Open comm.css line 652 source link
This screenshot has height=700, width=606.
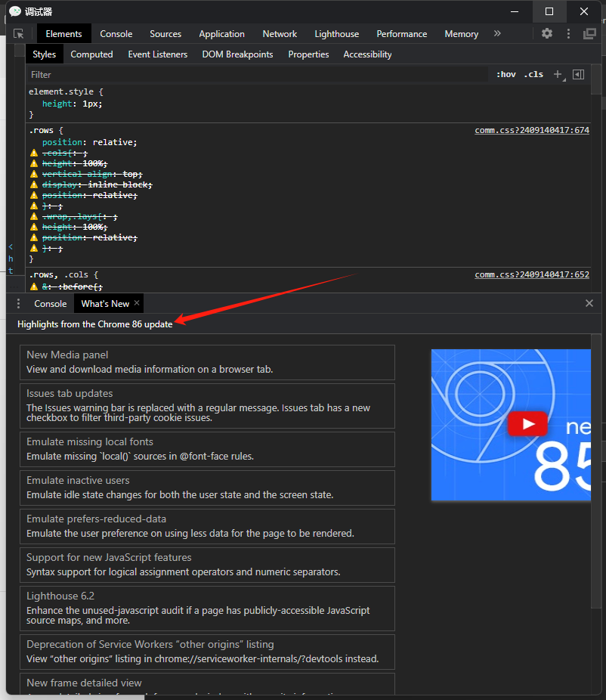pos(532,274)
